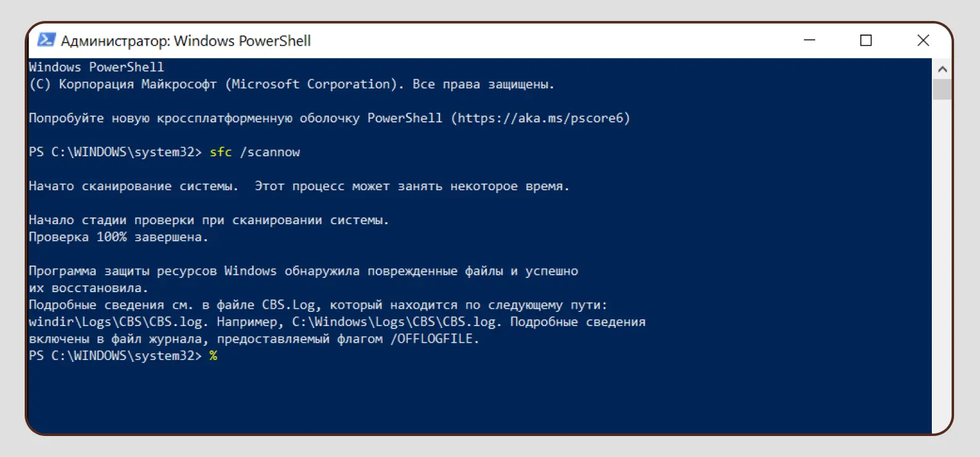Minimize the PowerShell window
This screenshot has width=980, height=457.
(810, 40)
